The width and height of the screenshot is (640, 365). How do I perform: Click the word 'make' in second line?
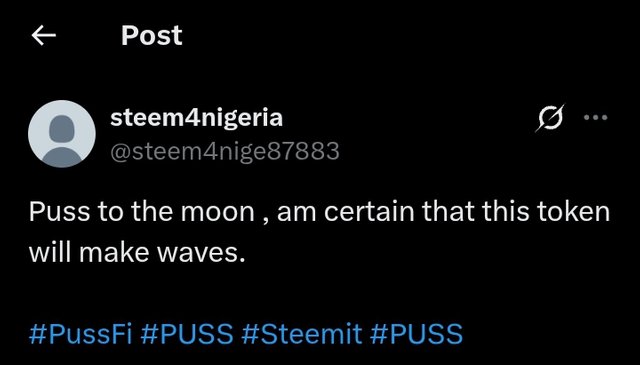tap(115, 253)
